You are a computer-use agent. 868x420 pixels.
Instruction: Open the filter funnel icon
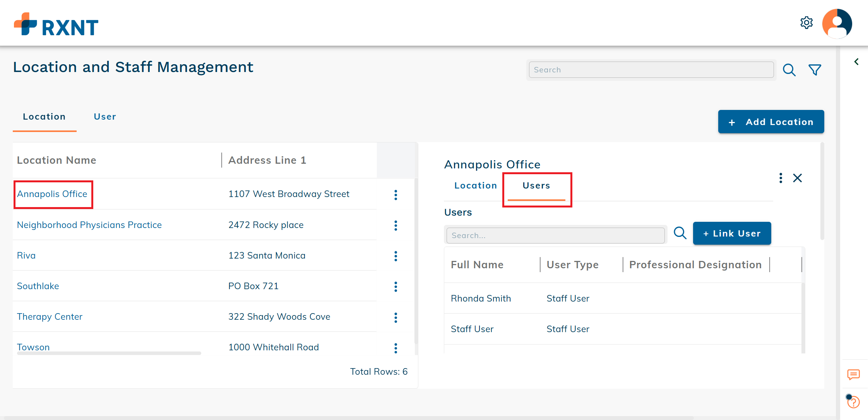815,70
